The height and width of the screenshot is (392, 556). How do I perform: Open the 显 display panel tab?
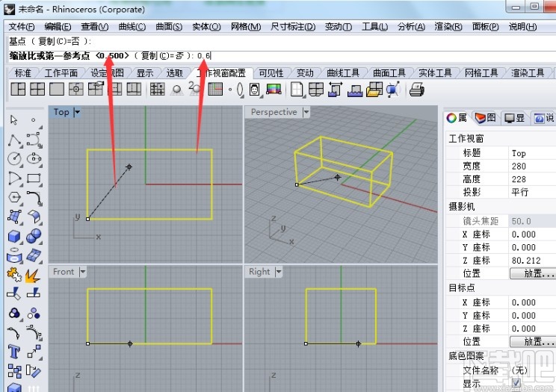click(x=514, y=118)
